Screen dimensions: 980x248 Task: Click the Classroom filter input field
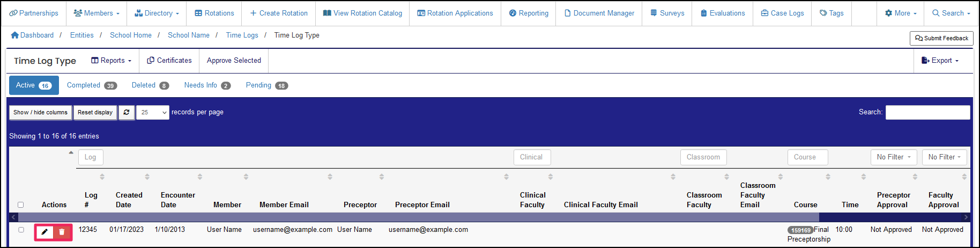pyautogui.click(x=703, y=157)
